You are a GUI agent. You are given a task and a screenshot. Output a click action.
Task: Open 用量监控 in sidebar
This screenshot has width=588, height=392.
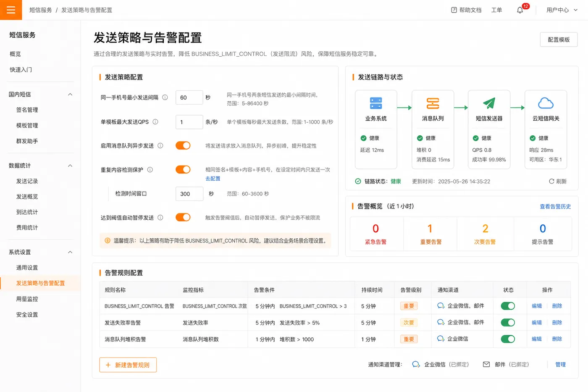click(27, 299)
